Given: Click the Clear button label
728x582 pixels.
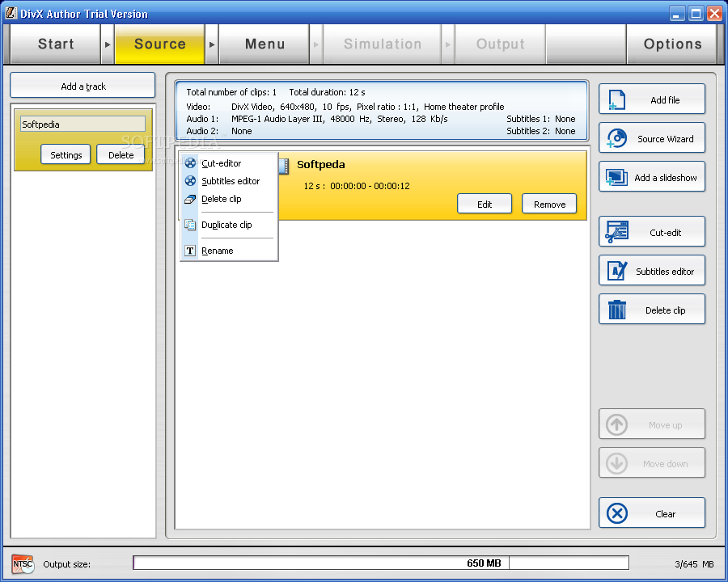Looking at the screenshot, I should click(x=666, y=514).
